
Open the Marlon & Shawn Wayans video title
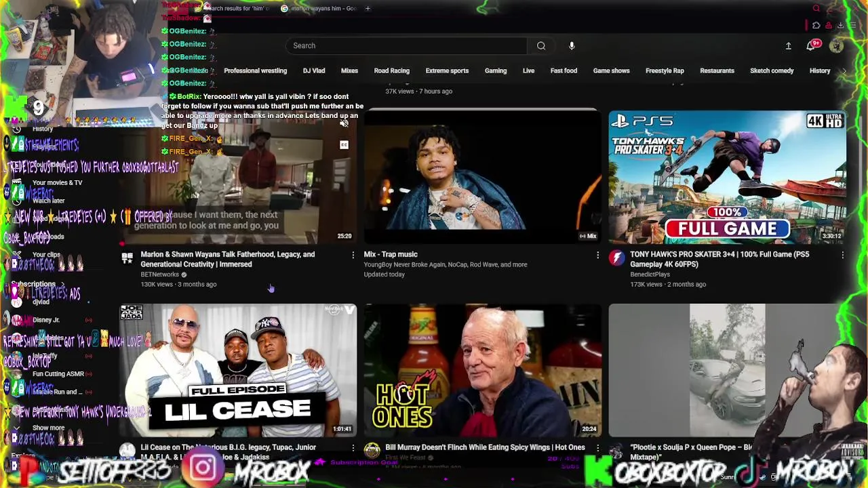tap(228, 259)
